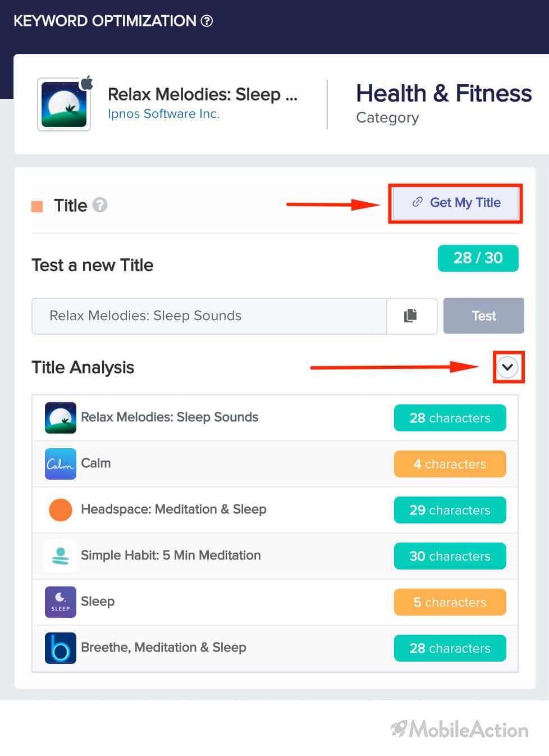Click the Get My Title button
The height and width of the screenshot is (756, 549).
pyautogui.click(x=455, y=203)
